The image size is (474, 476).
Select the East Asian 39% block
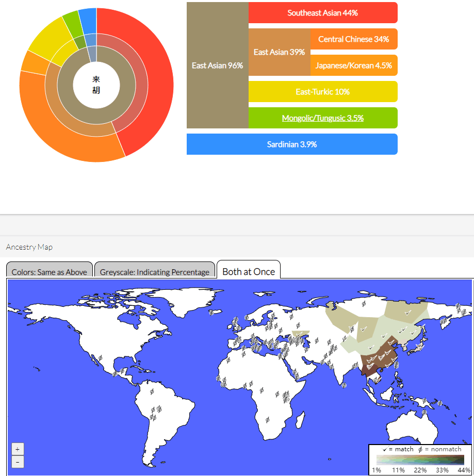tap(280, 52)
